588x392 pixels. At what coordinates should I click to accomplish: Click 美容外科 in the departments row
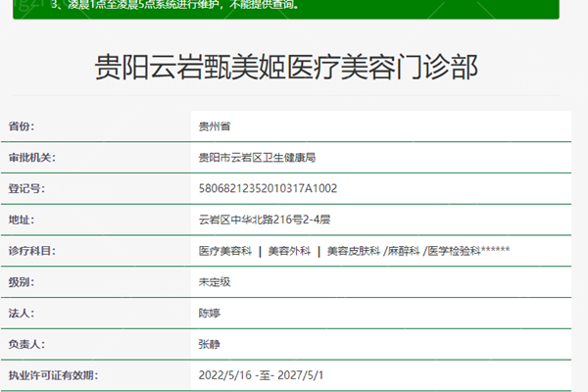coord(289,251)
